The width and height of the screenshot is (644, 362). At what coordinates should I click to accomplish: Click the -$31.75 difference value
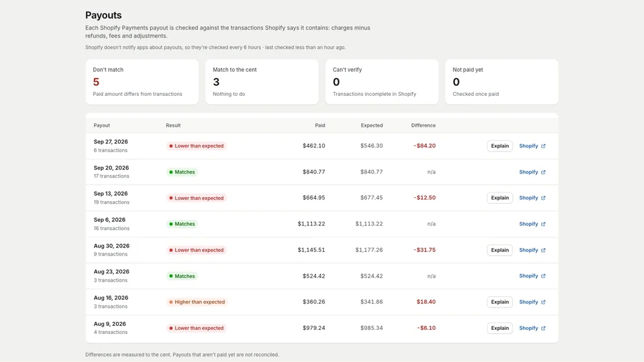(425, 250)
